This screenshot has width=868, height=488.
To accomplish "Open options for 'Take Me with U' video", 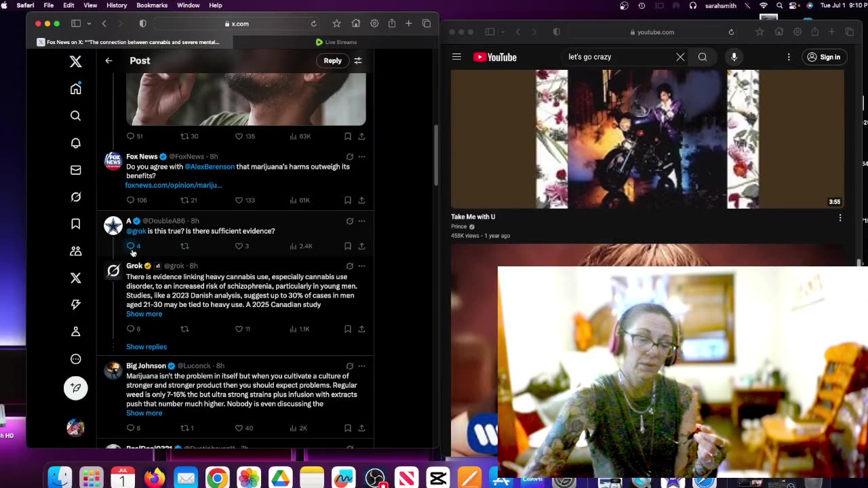I will click(x=840, y=218).
